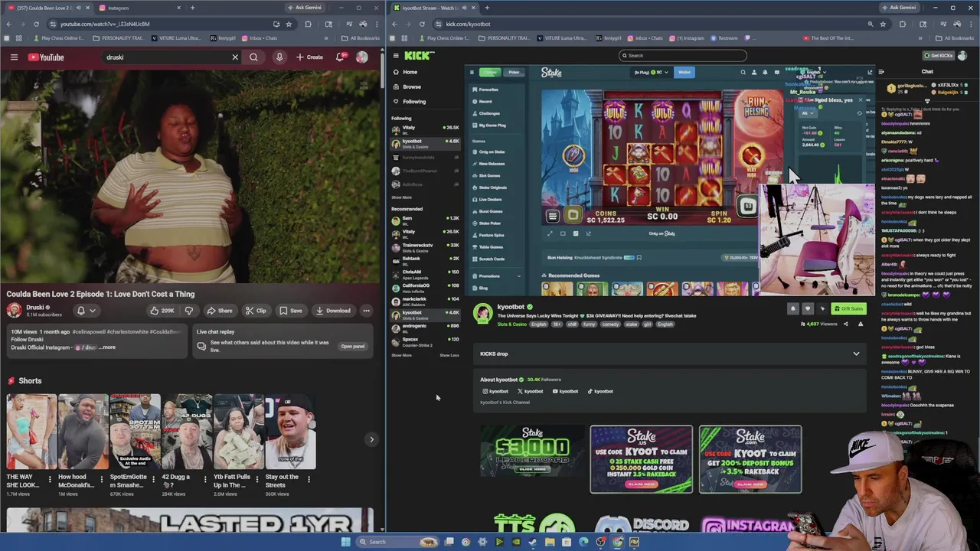The height and width of the screenshot is (551, 980).
Task: Open the Stake $3,000 Leaderboard banner
Action: (x=533, y=452)
